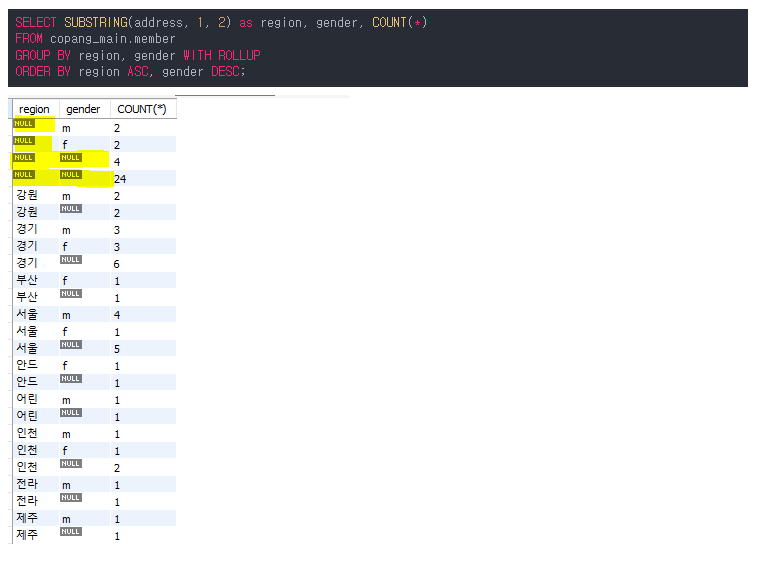The width and height of the screenshot is (759, 564).
Task: Click SUBSTRING function name in the query
Action: (x=96, y=23)
